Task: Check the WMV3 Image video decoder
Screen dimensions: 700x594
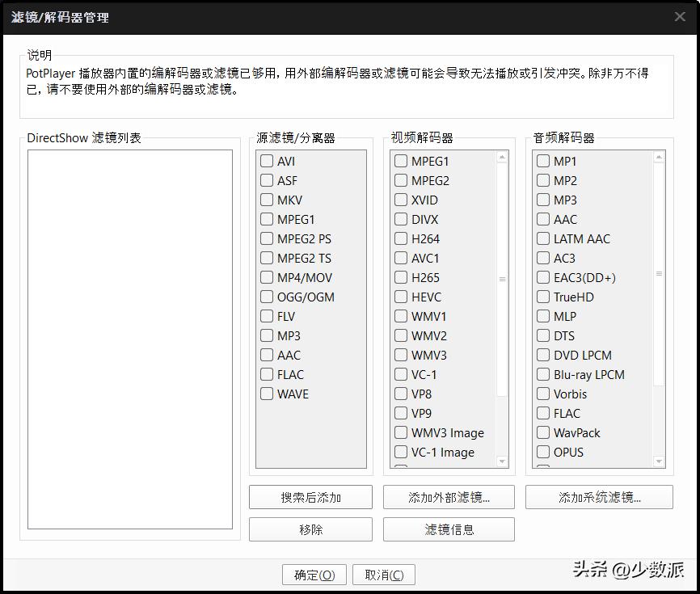Action: (x=400, y=432)
